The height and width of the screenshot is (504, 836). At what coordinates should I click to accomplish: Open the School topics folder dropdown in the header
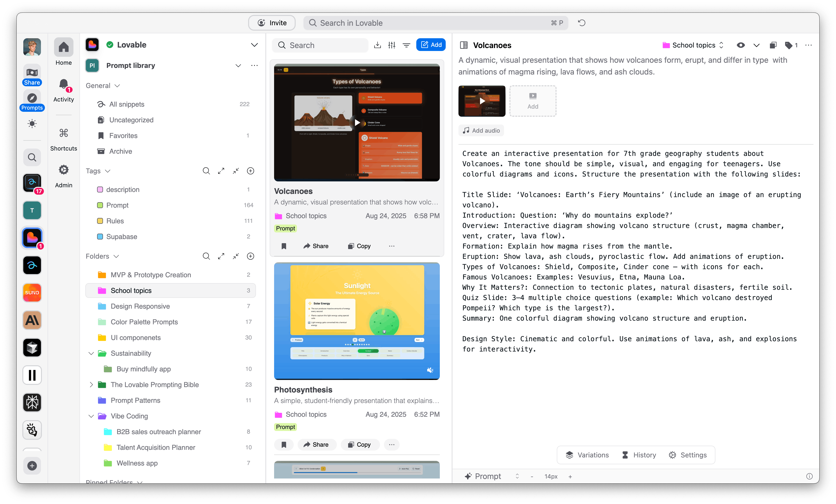coord(693,45)
